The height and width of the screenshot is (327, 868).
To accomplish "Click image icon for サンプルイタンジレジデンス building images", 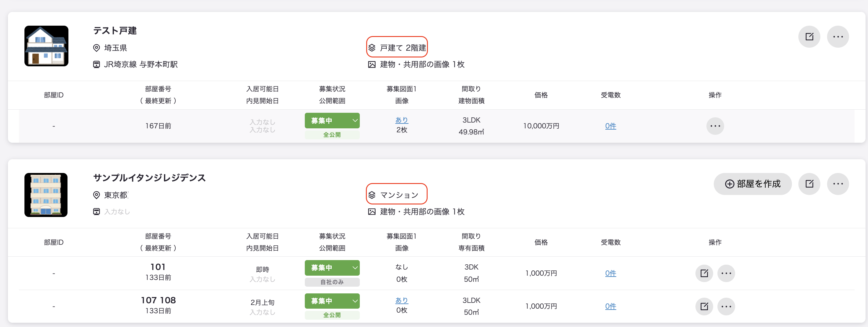I will click(x=372, y=211).
